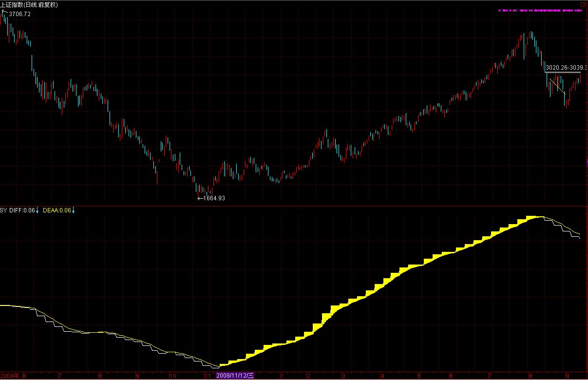588x380 pixels.
Task: Click the highlighted date 2008/11/12/三 on time axis
Action: click(x=235, y=376)
